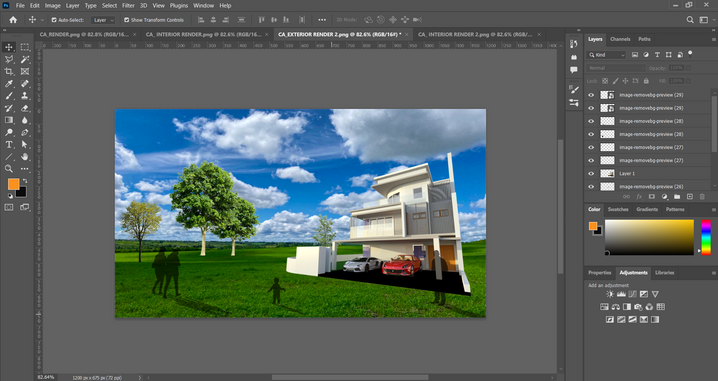The image size is (718, 381).
Task: Create a new layer icon
Action: [690, 196]
